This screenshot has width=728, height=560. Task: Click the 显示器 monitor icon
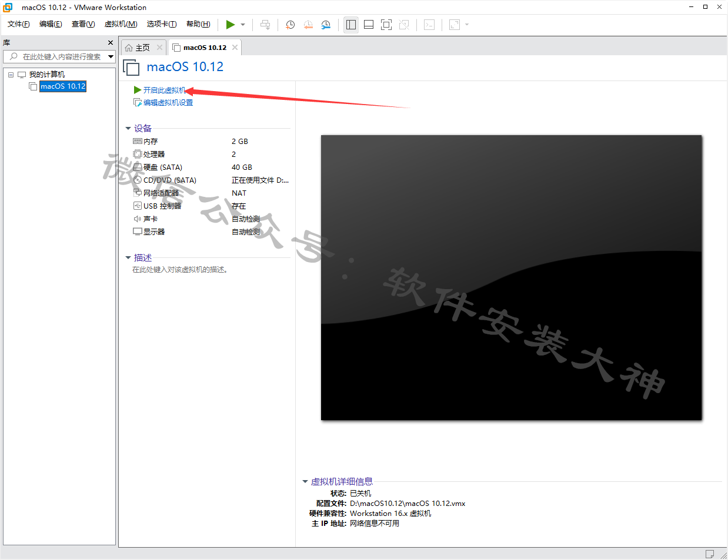pyautogui.click(x=138, y=232)
